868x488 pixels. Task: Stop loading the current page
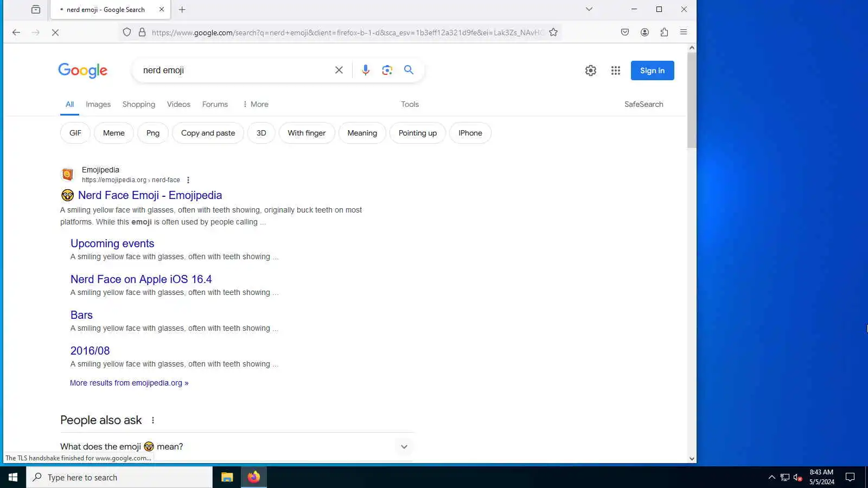(55, 33)
